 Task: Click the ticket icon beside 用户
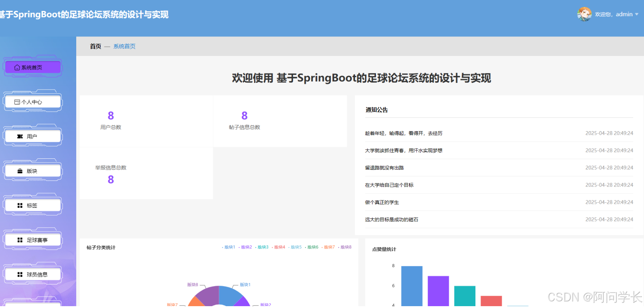click(20, 136)
